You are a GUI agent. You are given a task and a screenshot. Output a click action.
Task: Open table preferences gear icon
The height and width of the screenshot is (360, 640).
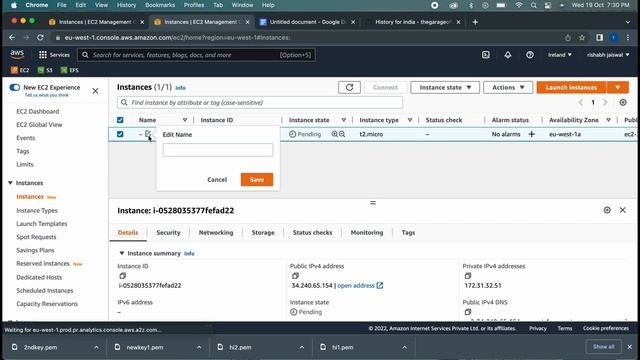pyautogui.click(x=623, y=102)
